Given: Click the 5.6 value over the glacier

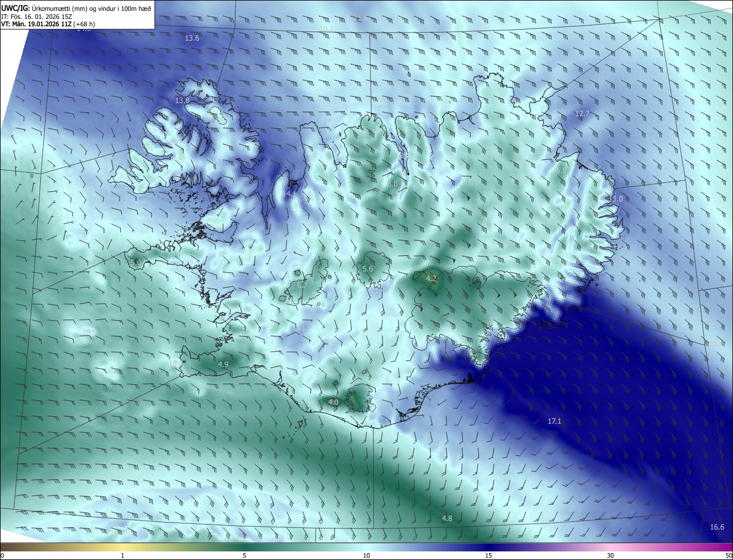Looking at the screenshot, I should (x=368, y=269).
